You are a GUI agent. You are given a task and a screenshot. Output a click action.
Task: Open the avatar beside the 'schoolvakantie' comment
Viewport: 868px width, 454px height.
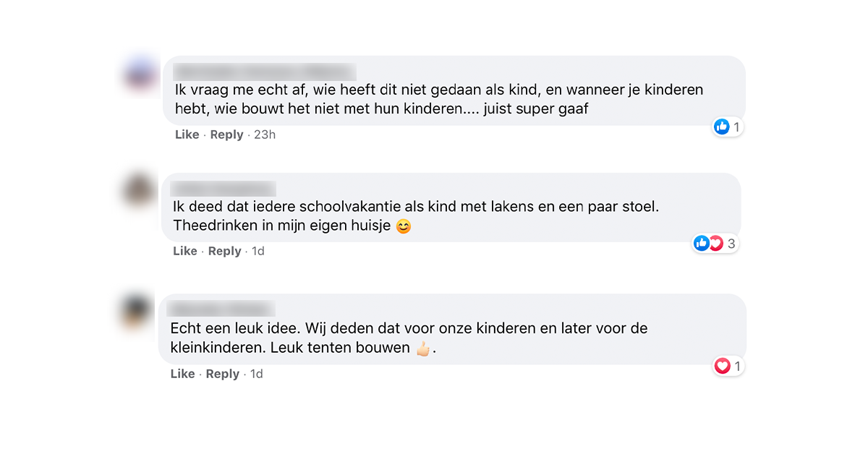[x=138, y=191]
